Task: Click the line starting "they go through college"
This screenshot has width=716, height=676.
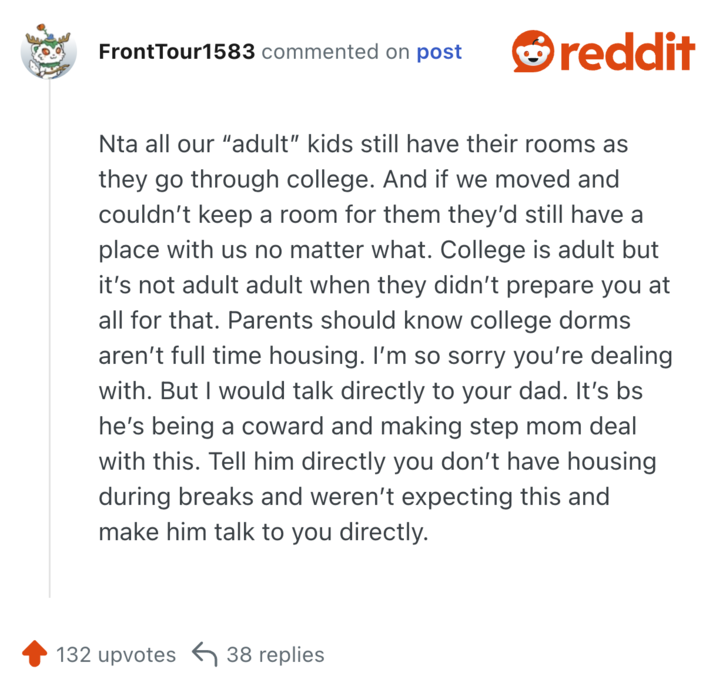Action: point(358,179)
